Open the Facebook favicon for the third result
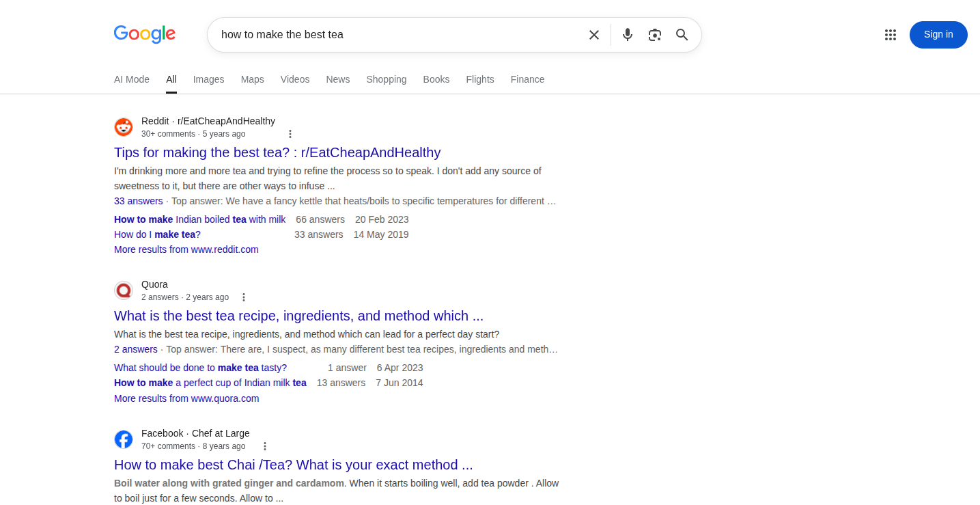 point(124,439)
